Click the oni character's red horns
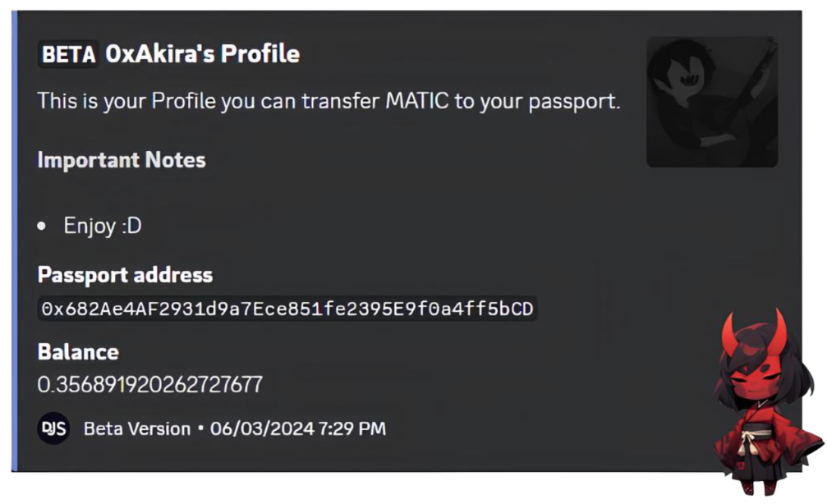827x504 pixels. (x=754, y=333)
